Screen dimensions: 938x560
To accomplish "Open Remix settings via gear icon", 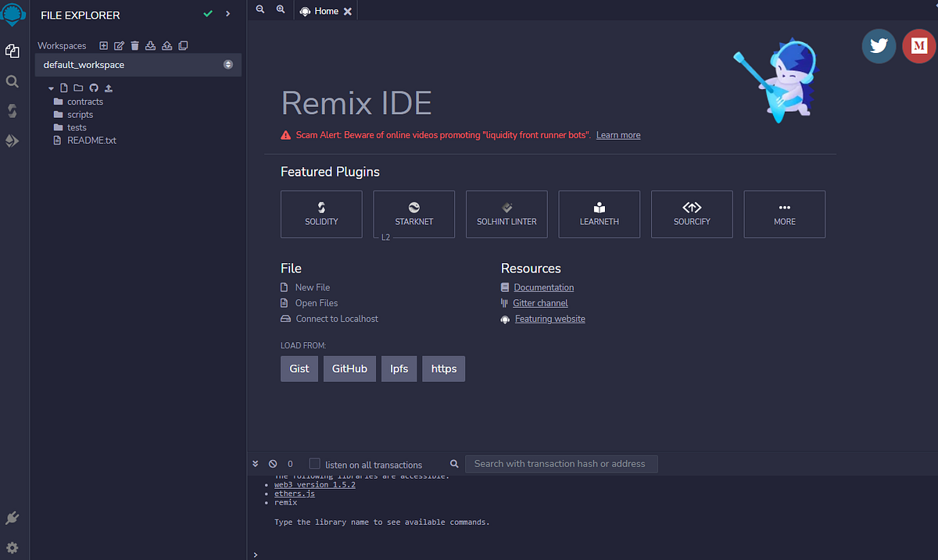I will (x=12, y=547).
